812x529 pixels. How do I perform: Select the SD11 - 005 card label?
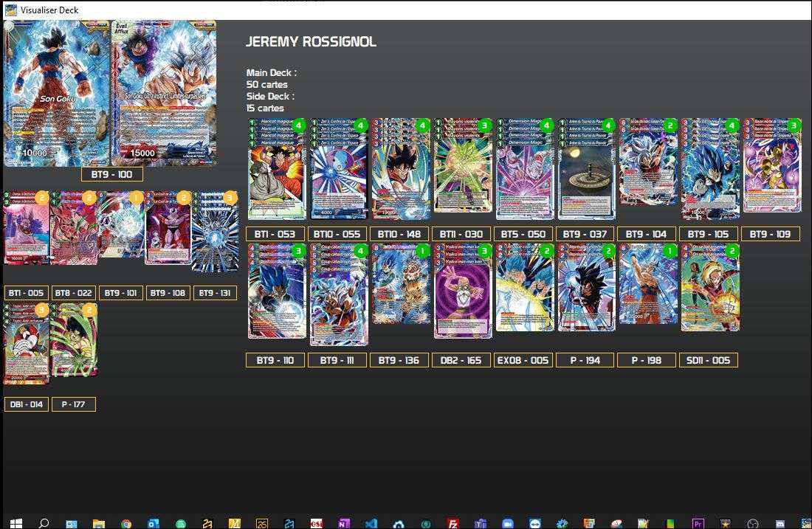coord(709,360)
